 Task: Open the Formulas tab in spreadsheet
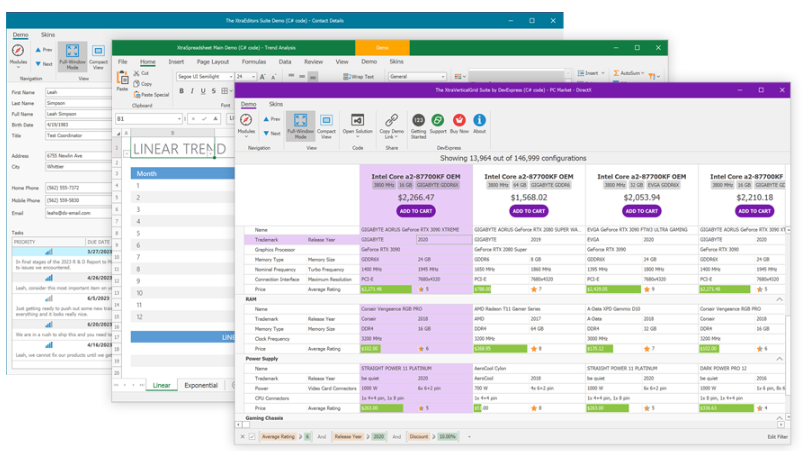coord(254,62)
